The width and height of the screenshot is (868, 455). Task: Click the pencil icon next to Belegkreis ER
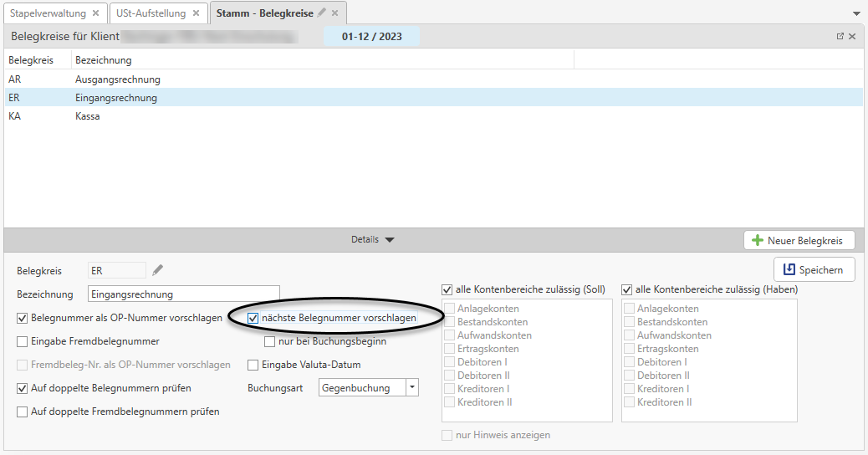coord(158,270)
